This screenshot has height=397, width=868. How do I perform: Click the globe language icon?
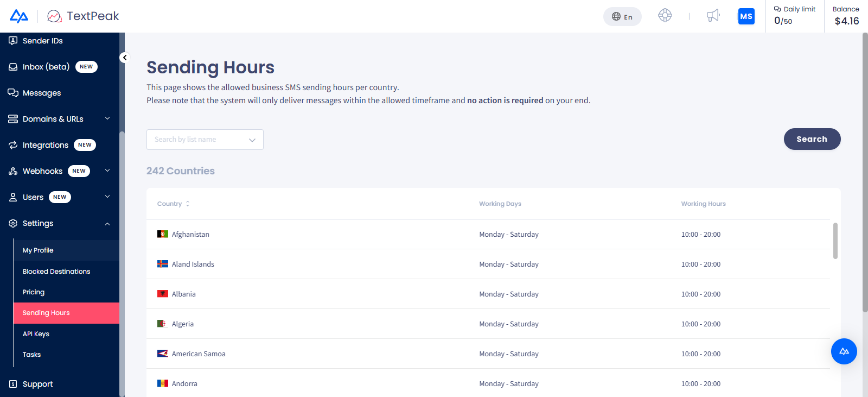tap(616, 17)
